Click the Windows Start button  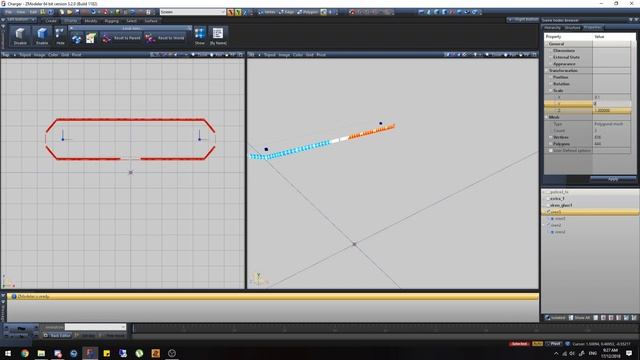tap(8, 353)
